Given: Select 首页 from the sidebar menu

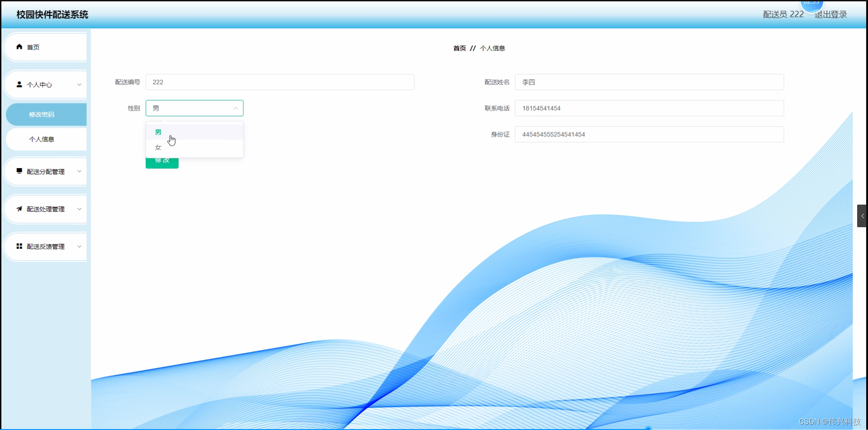Looking at the screenshot, I should 33,47.
